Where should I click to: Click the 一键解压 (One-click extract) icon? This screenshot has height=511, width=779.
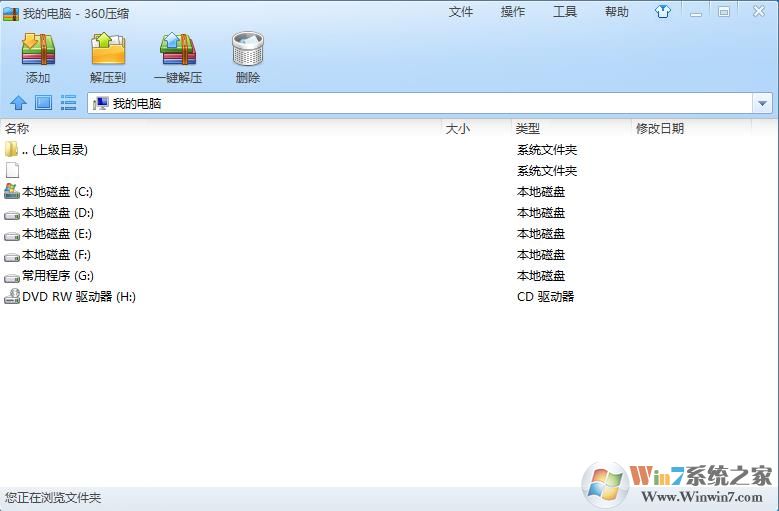178,49
